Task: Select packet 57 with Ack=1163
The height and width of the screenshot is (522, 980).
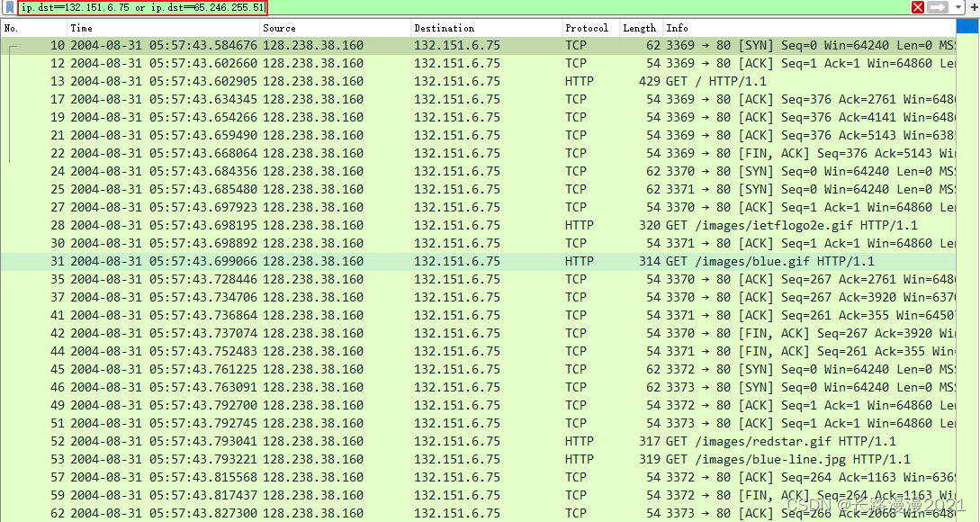Action: [478, 478]
